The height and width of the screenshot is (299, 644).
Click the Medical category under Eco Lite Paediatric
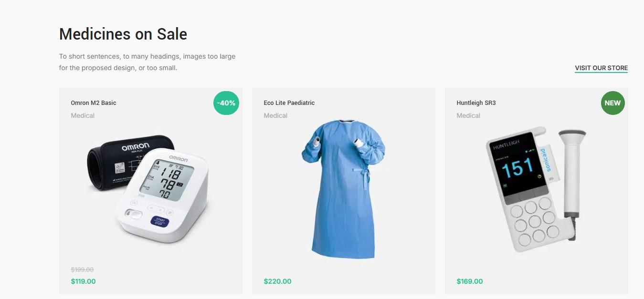click(275, 115)
